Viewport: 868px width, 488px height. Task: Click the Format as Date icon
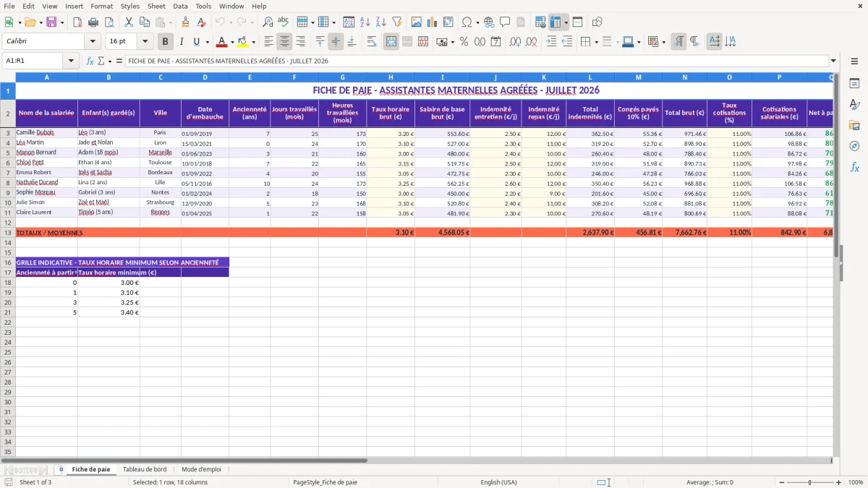pos(496,42)
